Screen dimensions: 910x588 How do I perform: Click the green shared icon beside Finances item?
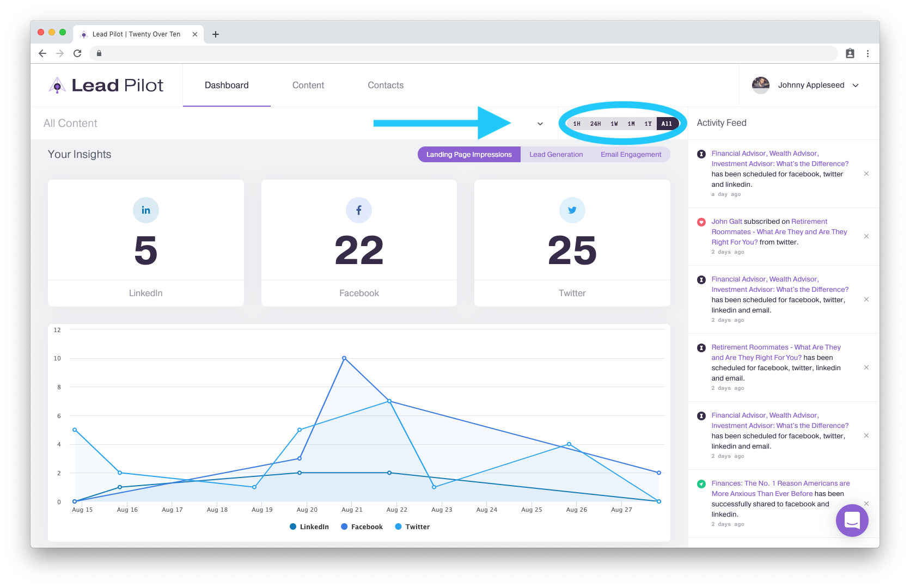(x=701, y=484)
